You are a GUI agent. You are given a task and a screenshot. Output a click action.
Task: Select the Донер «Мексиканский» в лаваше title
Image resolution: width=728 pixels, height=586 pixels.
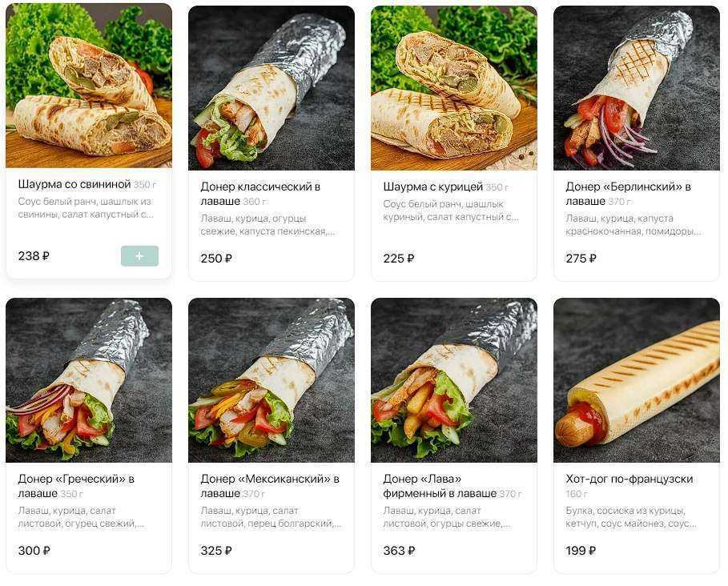270,486
